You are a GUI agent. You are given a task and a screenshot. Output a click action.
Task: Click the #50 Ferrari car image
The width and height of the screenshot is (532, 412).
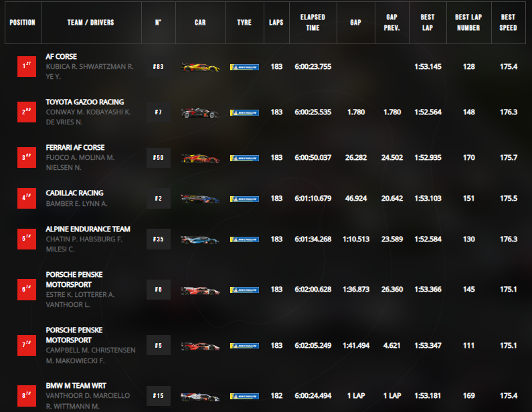point(200,158)
